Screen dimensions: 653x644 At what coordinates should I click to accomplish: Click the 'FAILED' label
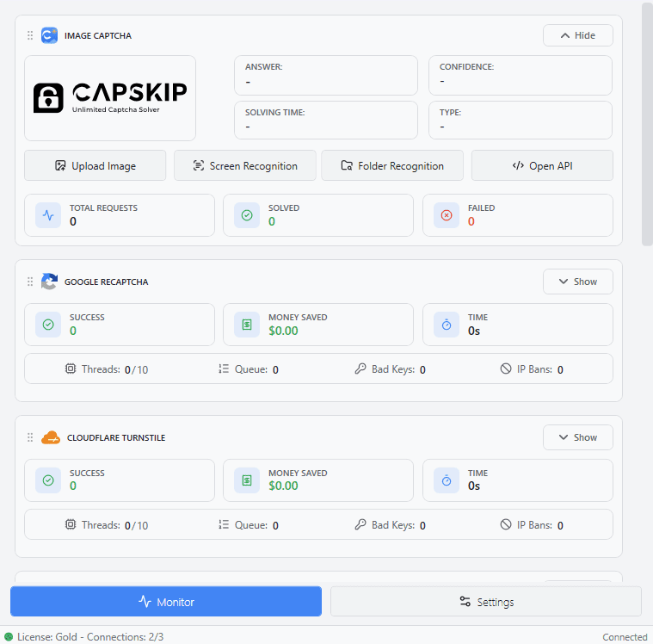(482, 208)
